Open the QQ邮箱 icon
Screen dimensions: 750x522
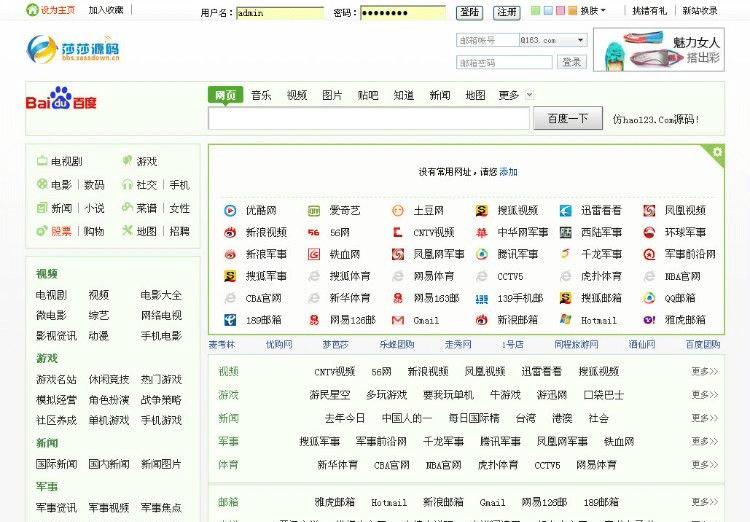tap(649, 299)
